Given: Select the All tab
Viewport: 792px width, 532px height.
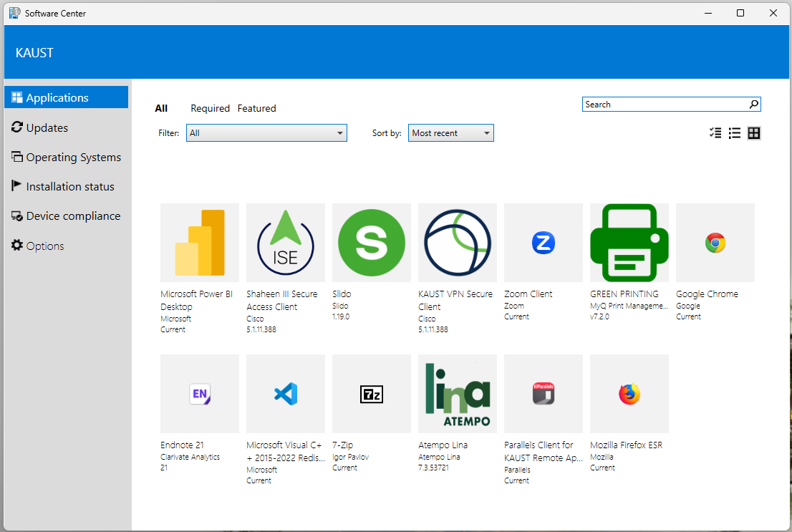Looking at the screenshot, I should point(161,108).
